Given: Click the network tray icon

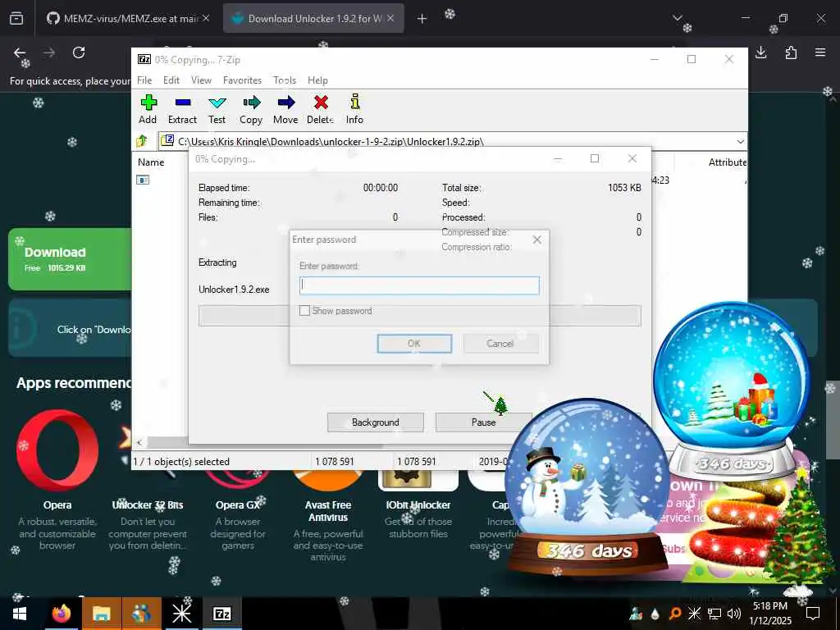Looking at the screenshot, I should [x=714, y=614].
